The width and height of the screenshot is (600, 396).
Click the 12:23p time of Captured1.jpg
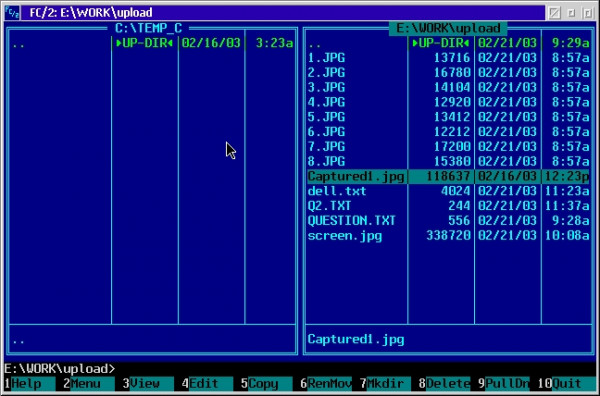(x=567, y=176)
